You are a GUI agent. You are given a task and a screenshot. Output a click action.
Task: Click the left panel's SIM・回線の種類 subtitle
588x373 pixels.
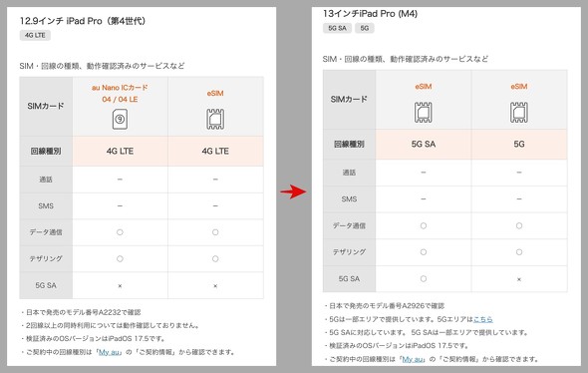pos(102,66)
